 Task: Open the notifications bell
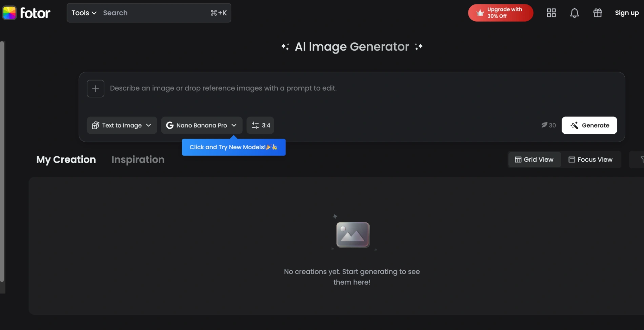(x=574, y=13)
